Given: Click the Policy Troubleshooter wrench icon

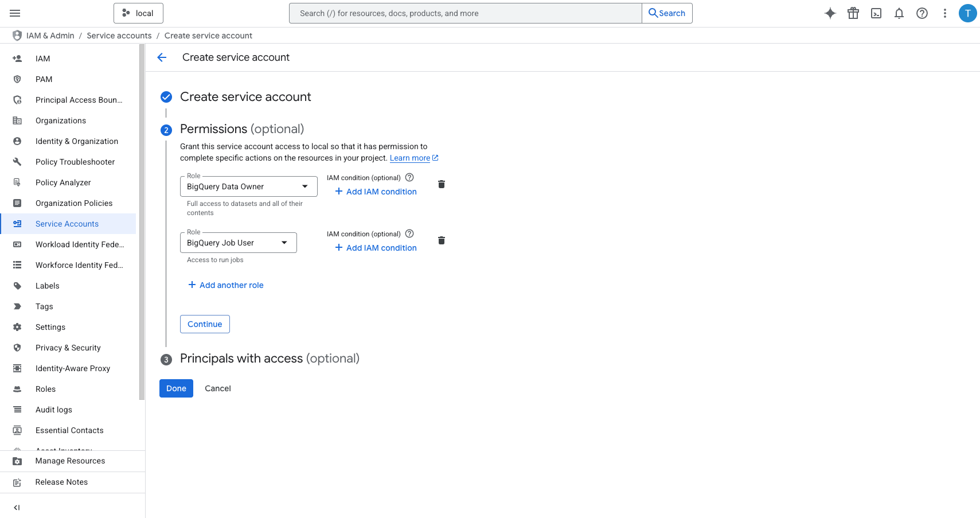Looking at the screenshot, I should [x=17, y=162].
